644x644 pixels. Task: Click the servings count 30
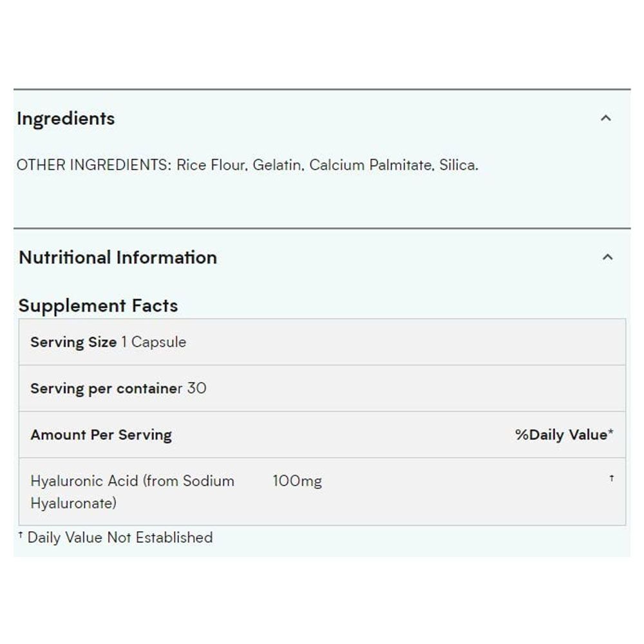(x=196, y=388)
